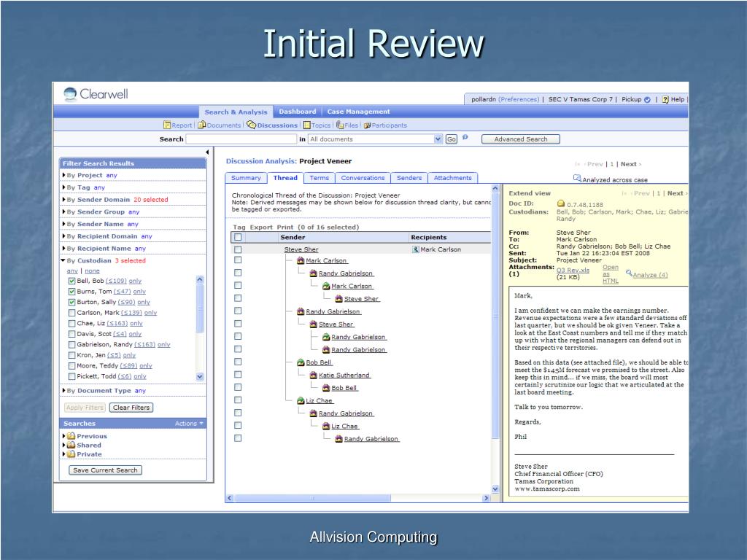Screen dimensions: 747x560
Task: Expand the By Project filter
Action: point(64,175)
